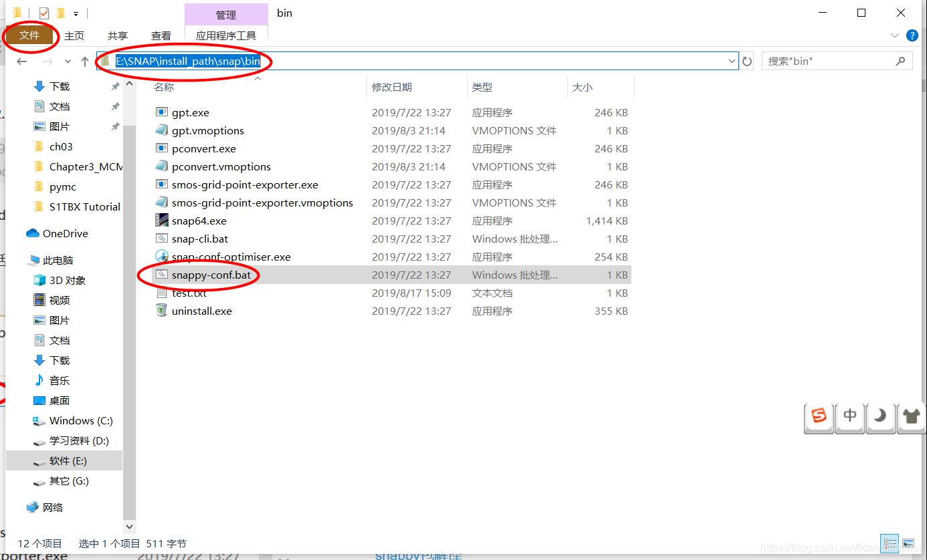Switch to details view layout button
The width and height of the screenshot is (927, 560).
point(890,543)
